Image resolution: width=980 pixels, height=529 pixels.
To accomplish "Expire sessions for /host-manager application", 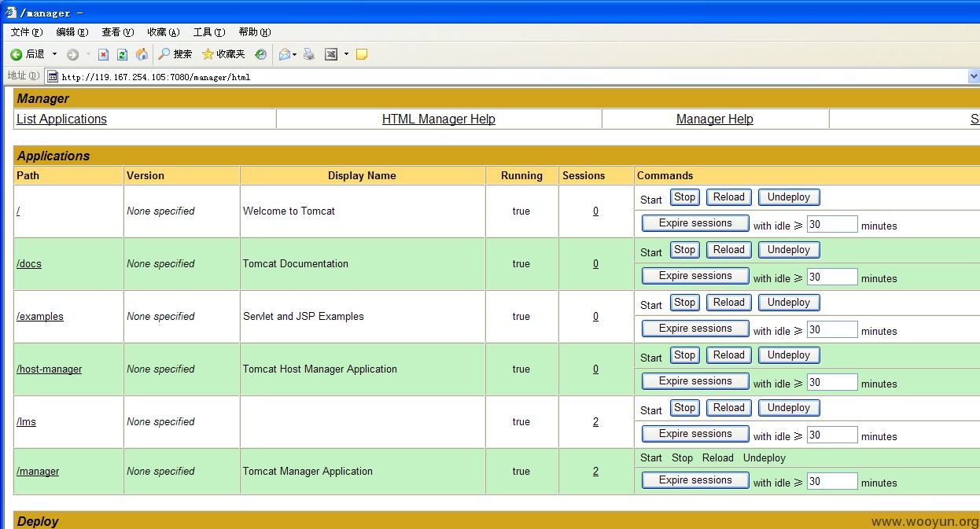I will tap(695, 381).
